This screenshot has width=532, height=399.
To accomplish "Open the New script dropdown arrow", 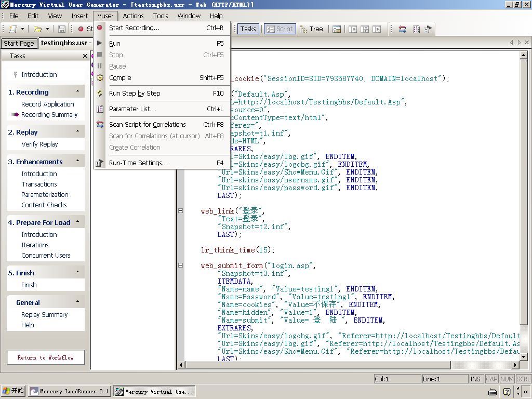I will click(22, 29).
